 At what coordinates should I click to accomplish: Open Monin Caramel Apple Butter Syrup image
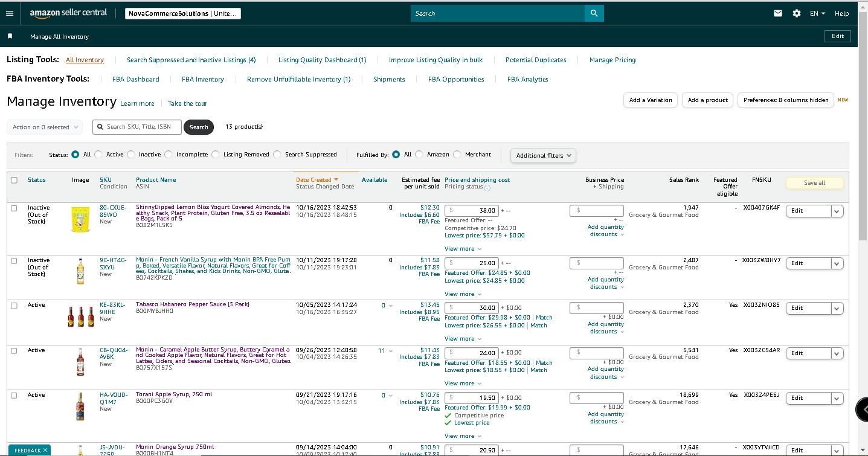pyautogui.click(x=80, y=361)
